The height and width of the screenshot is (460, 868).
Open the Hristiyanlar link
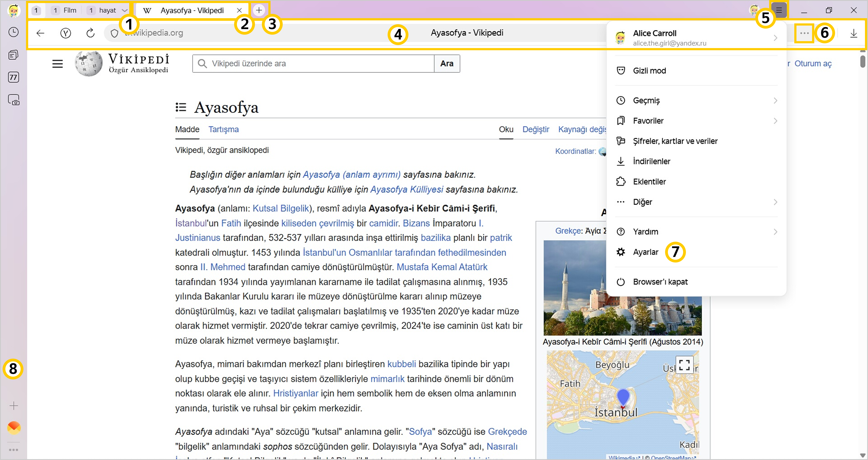295,393
